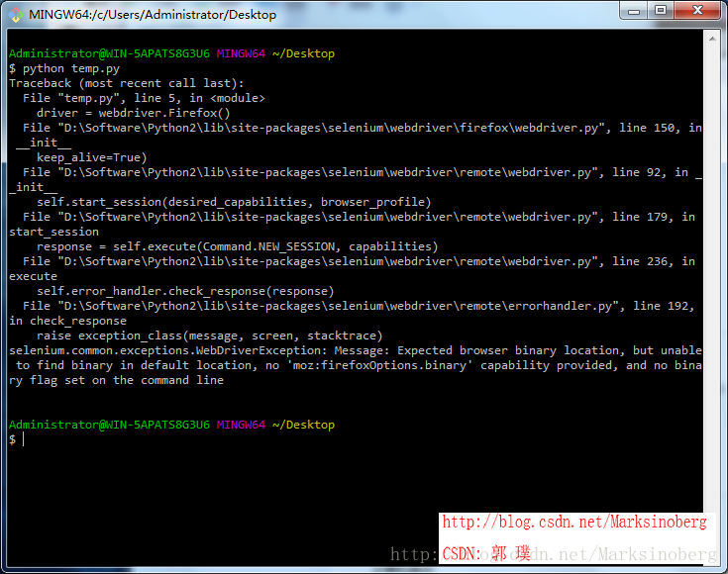Click the command text 'python temp.py'
The width and height of the screenshot is (728, 574).
(71, 68)
